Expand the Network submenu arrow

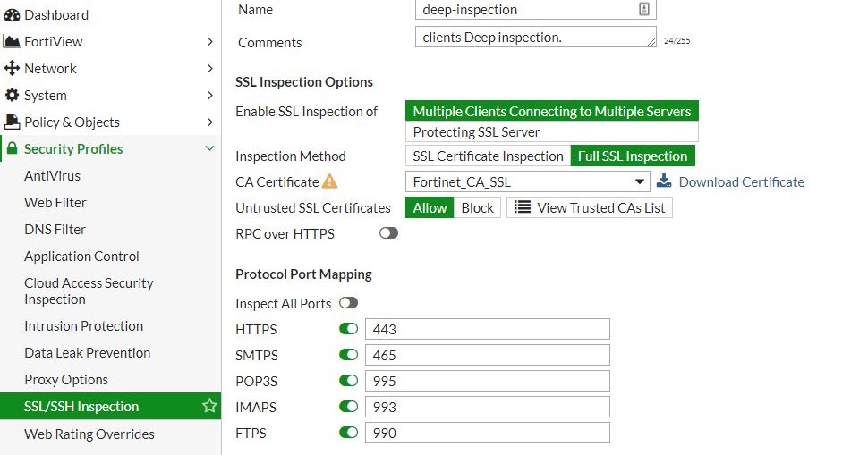(x=209, y=69)
